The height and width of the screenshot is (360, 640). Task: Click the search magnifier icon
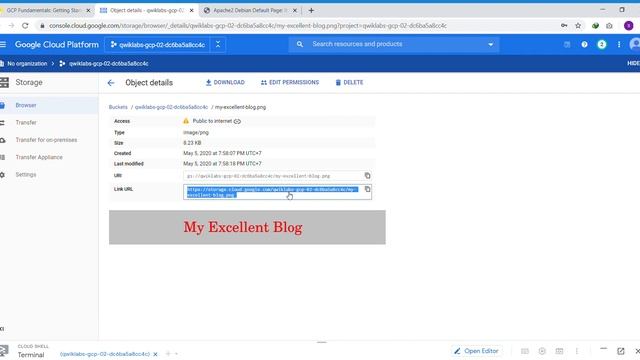tap(300, 44)
